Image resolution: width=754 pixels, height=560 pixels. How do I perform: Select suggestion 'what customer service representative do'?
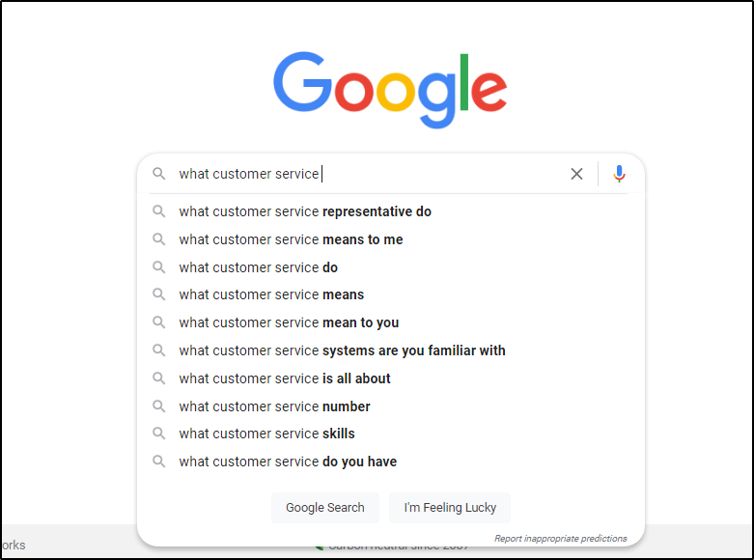(x=305, y=211)
